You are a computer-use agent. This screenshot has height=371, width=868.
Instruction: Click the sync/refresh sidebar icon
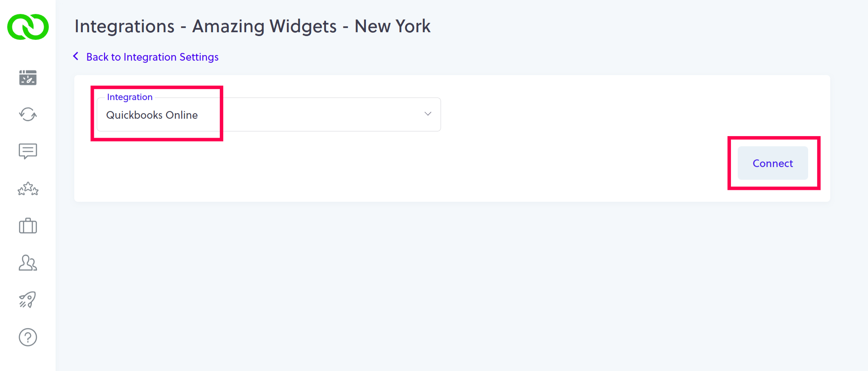(28, 114)
